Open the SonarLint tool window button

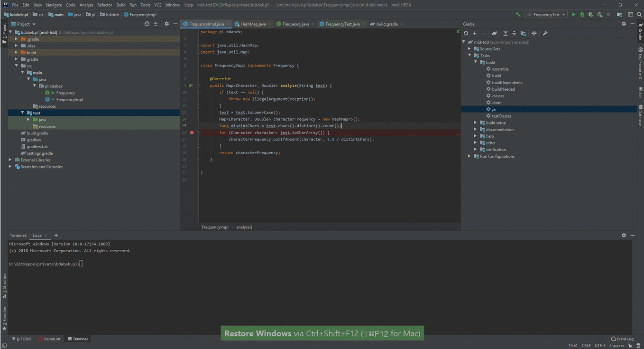(49, 339)
